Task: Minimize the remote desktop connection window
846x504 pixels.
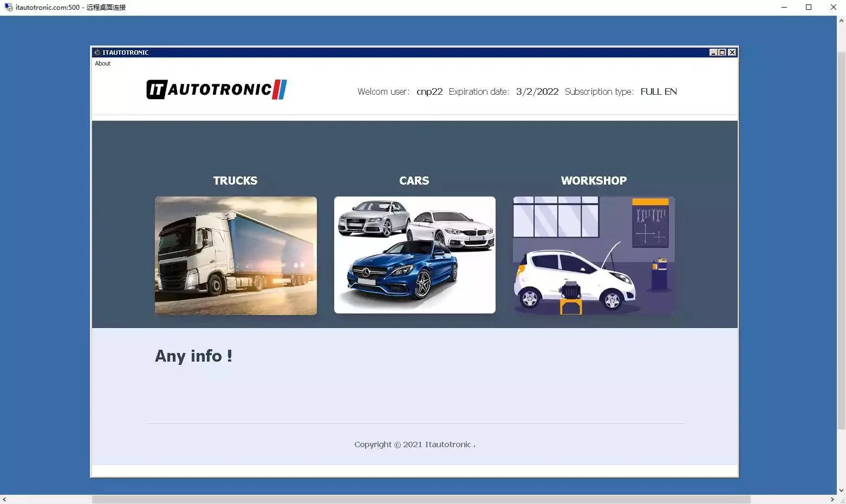Action: point(784,7)
